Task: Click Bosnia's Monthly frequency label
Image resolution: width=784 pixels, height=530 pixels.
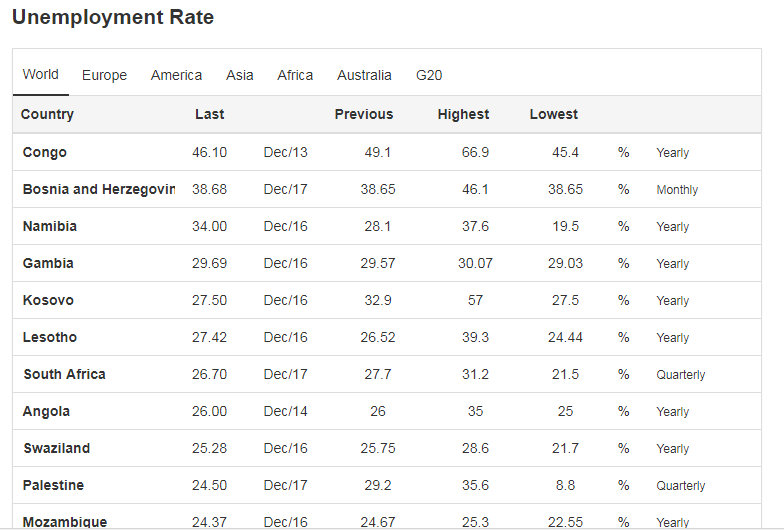Action: pos(677,190)
